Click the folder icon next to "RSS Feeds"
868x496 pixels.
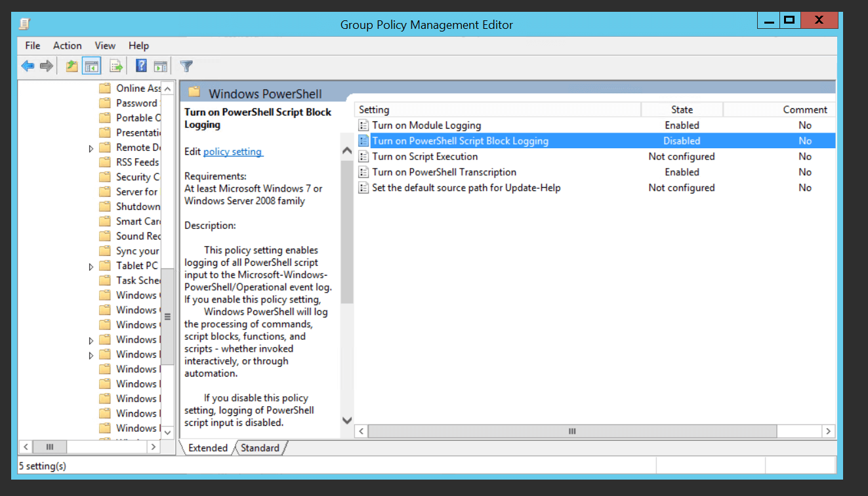pos(104,162)
